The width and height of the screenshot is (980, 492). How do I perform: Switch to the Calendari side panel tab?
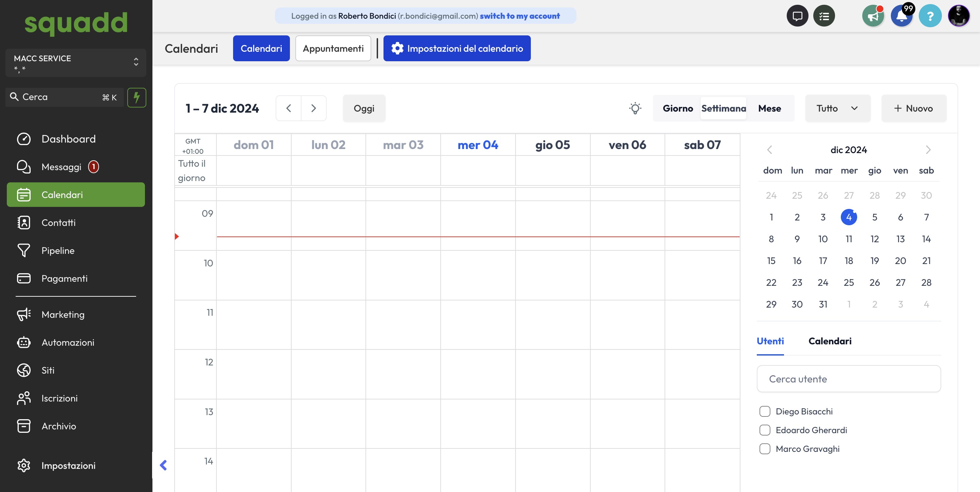point(830,341)
